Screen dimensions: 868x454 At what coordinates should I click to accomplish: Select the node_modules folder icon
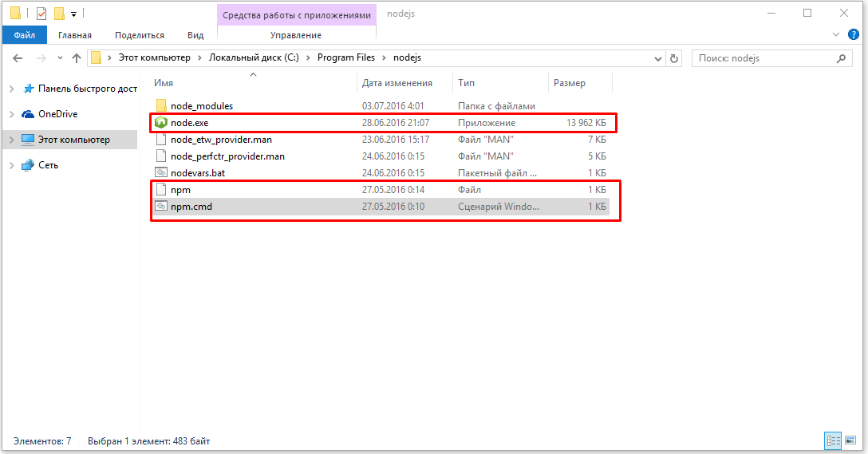click(161, 106)
